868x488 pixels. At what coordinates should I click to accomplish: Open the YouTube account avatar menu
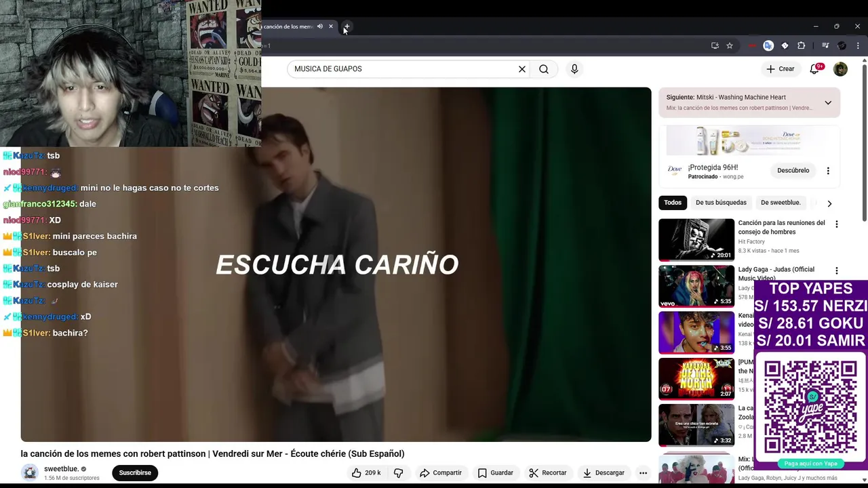pyautogui.click(x=840, y=68)
